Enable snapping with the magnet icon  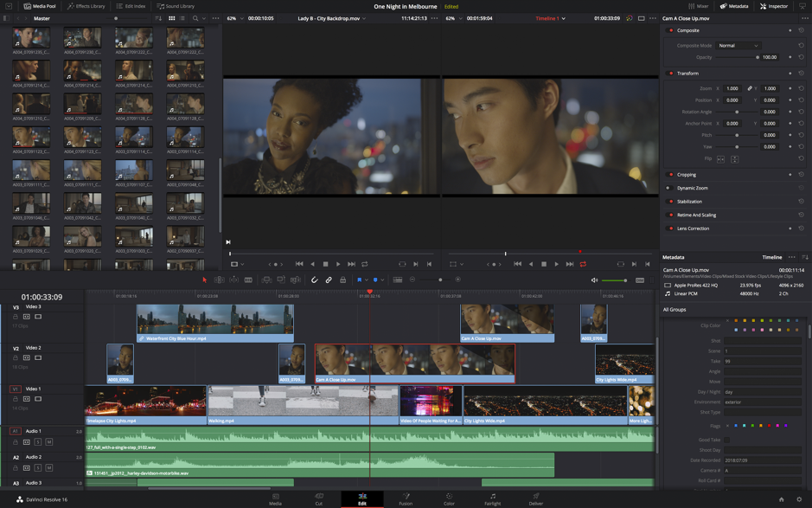(x=314, y=279)
